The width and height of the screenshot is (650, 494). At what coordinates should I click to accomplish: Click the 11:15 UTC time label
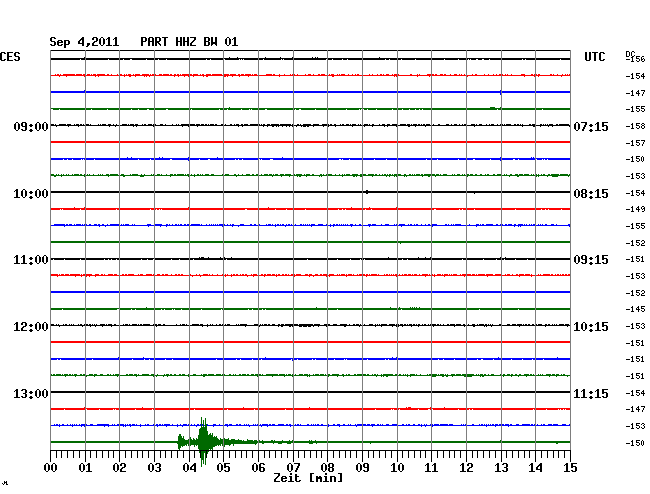click(x=590, y=393)
